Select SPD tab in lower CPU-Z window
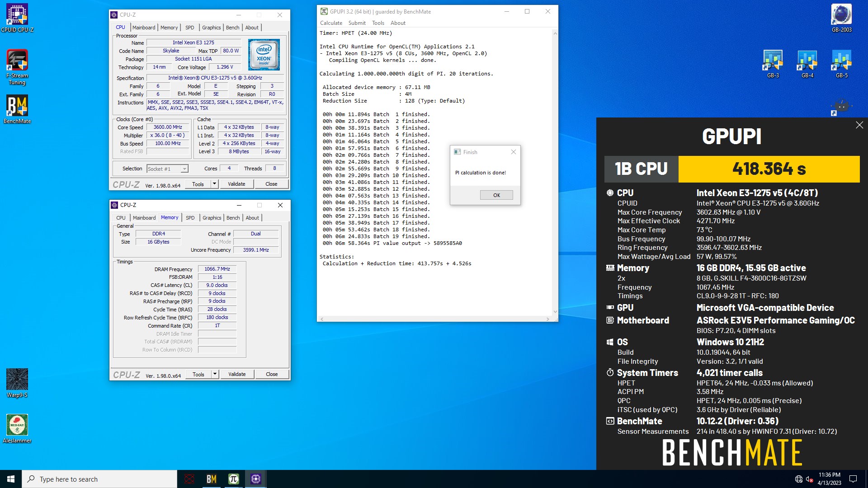 [x=190, y=218]
